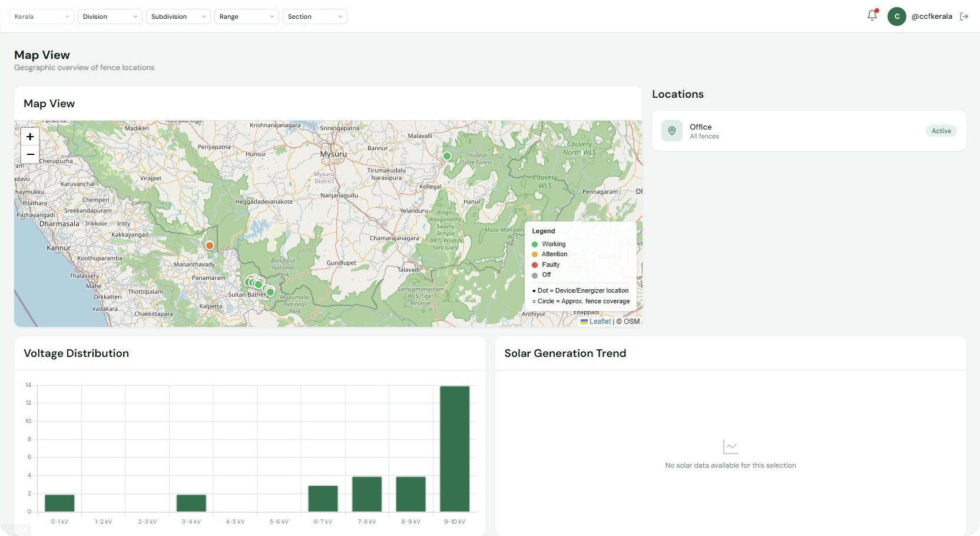Click the Gundlupet label on the map
Viewport: 980px width, 536px height.
point(341,263)
